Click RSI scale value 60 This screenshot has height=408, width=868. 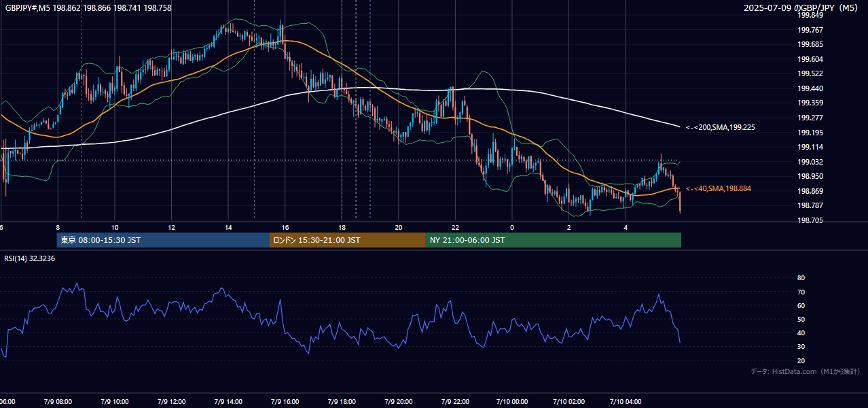pos(801,305)
